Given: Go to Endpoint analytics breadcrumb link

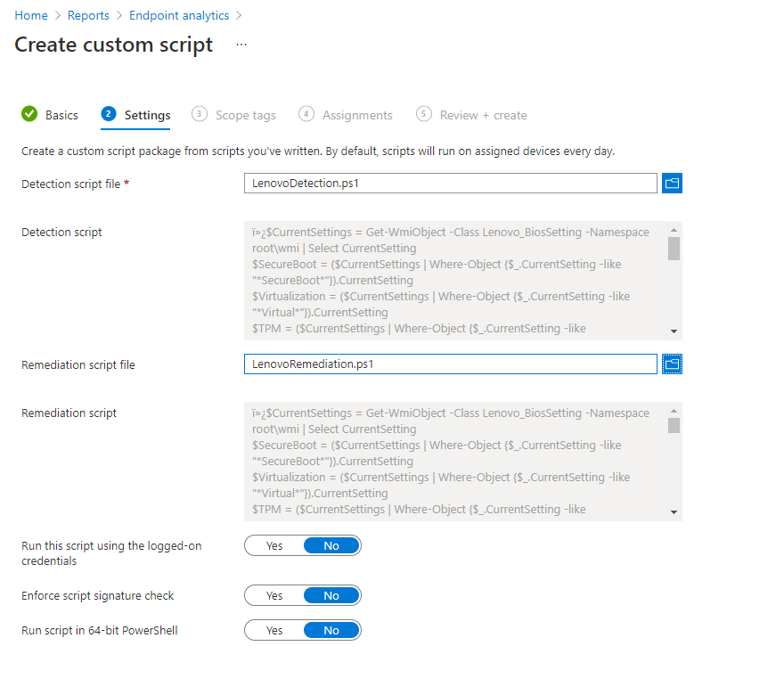Looking at the screenshot, I should (179, 15).
